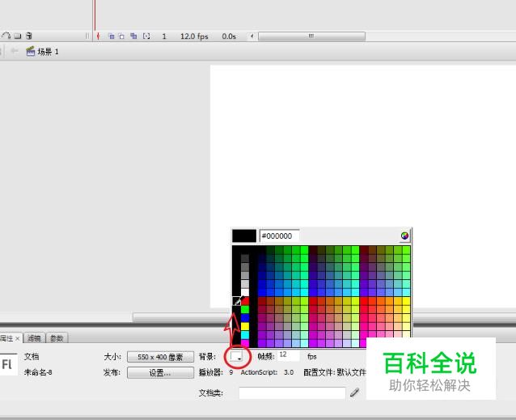The width and height of the screenshot is (516, 420).
Task: Click the 未命名-8 document name
Action: (x=38, y=372)
